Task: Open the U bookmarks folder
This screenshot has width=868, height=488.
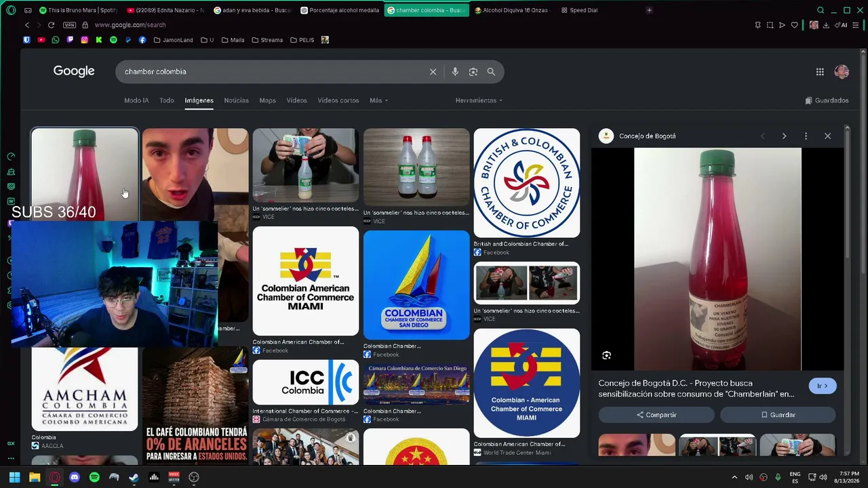Action: pos(207,40)
